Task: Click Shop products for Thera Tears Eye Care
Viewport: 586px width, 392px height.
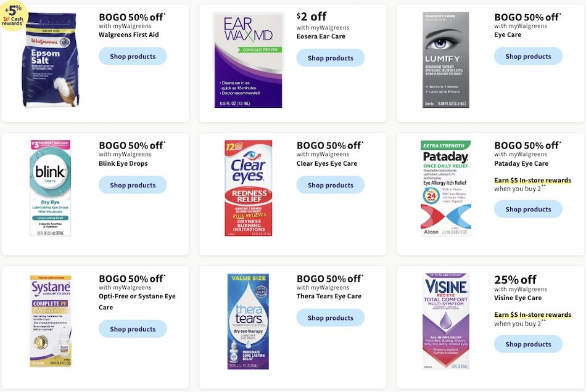Action: (330, 318)
